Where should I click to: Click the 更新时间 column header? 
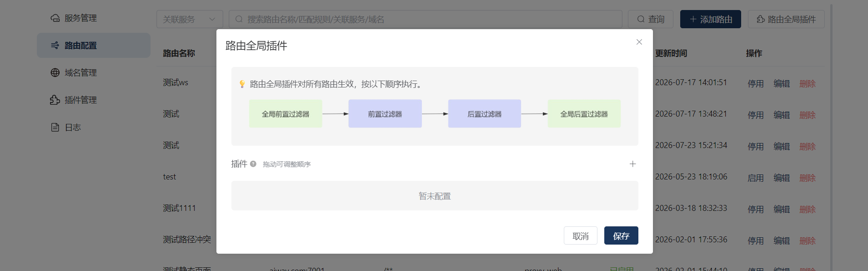pos(671,53)
